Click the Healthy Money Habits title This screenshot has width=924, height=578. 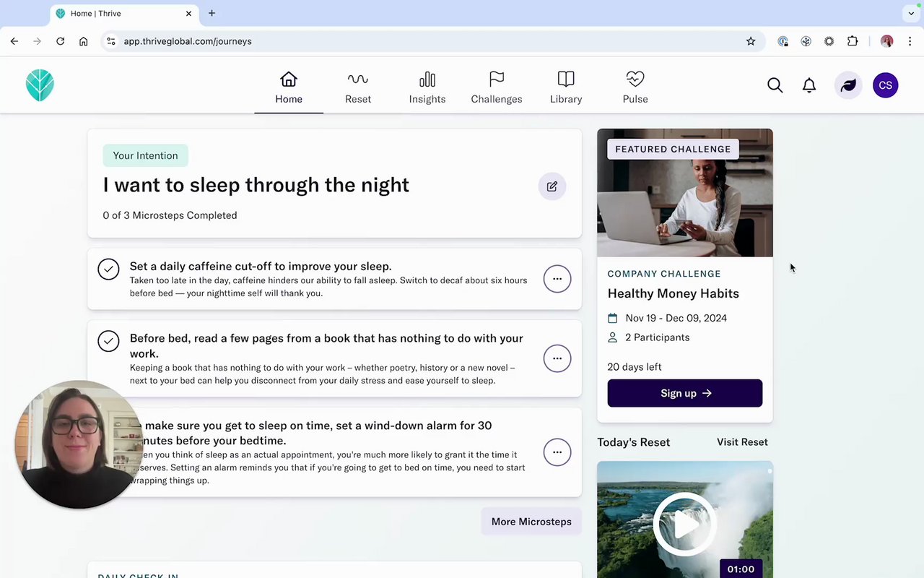click(674, 293)
